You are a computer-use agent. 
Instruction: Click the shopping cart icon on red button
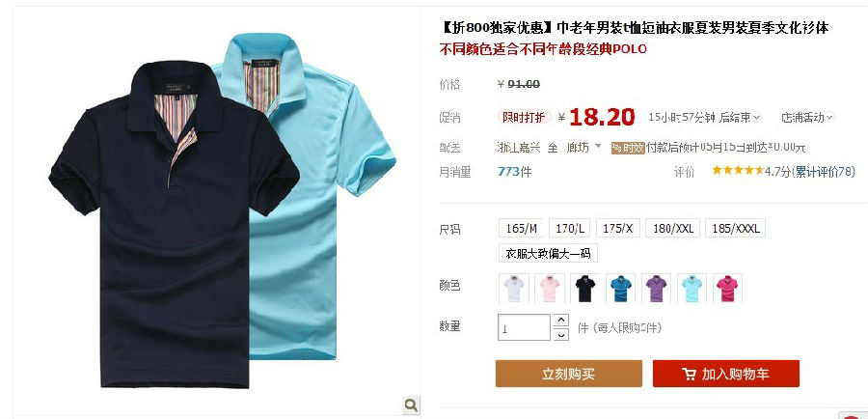(690, 375)
